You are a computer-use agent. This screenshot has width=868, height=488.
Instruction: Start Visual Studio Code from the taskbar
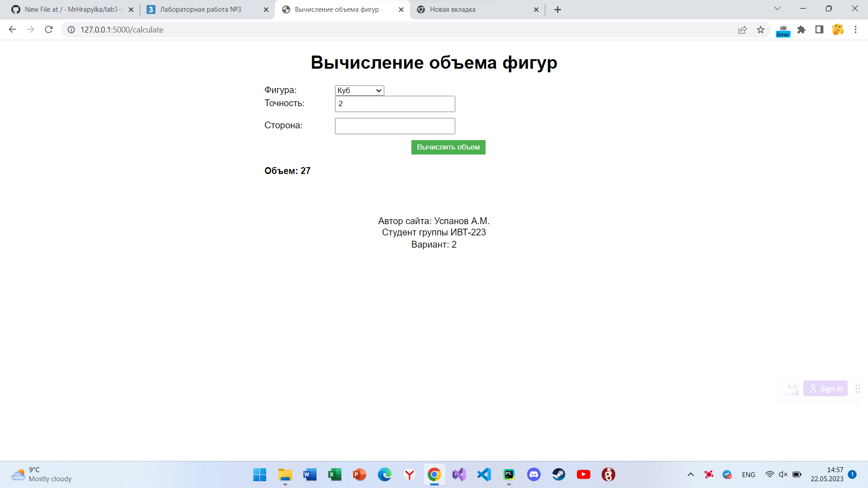pos(484,474)
